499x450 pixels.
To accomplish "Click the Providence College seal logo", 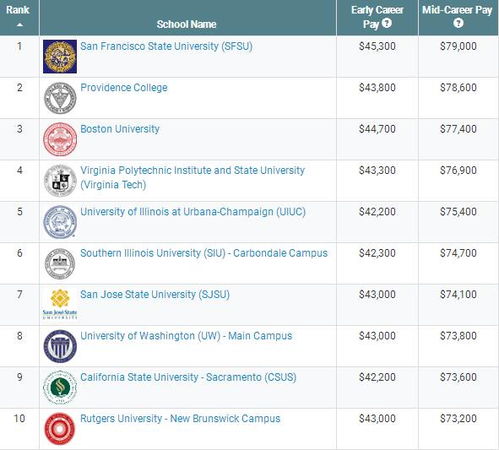I will [60, 98].
